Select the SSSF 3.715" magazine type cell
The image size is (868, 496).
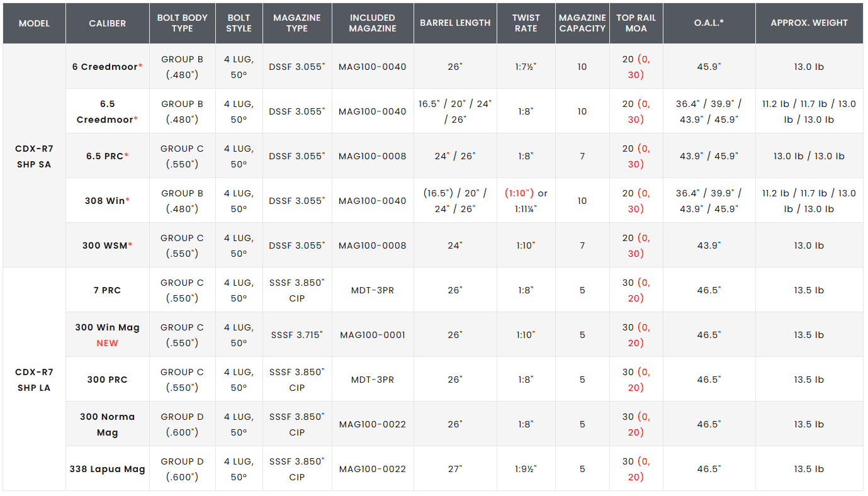297,335
